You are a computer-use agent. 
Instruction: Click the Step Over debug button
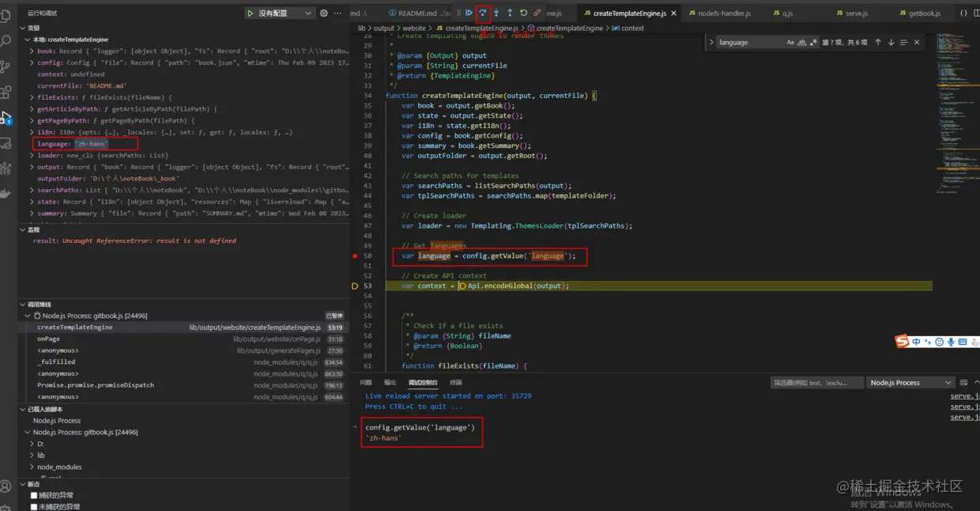(x=483, y=13)
